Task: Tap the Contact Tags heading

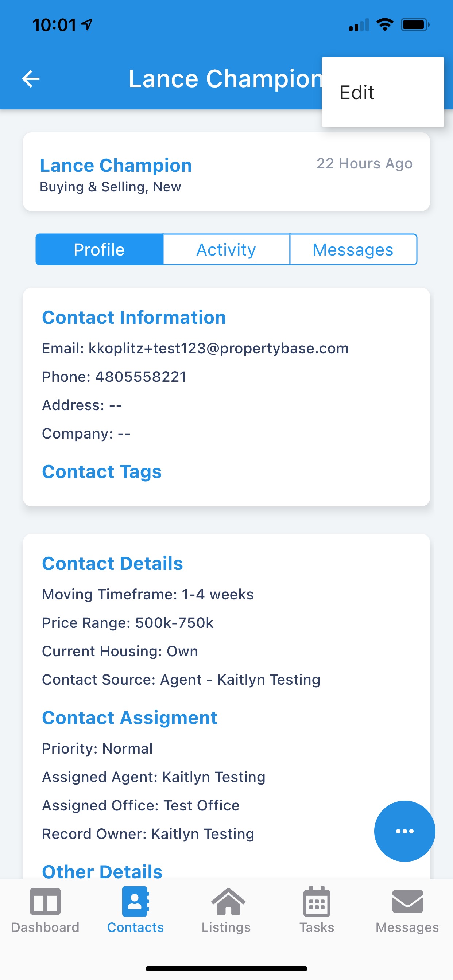Action: point(102,472)
